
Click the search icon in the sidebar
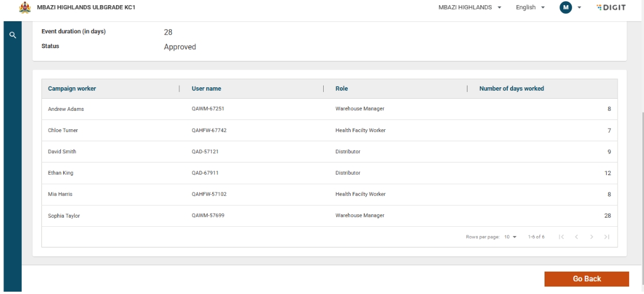pyautogui.click(x=12, y=36)
